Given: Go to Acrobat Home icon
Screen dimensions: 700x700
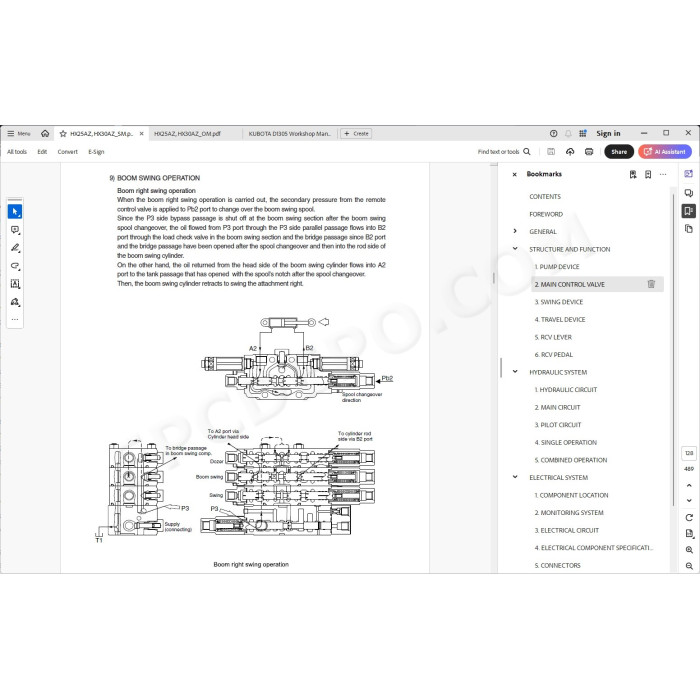Looking at the screenshot, I should (45, 133).
